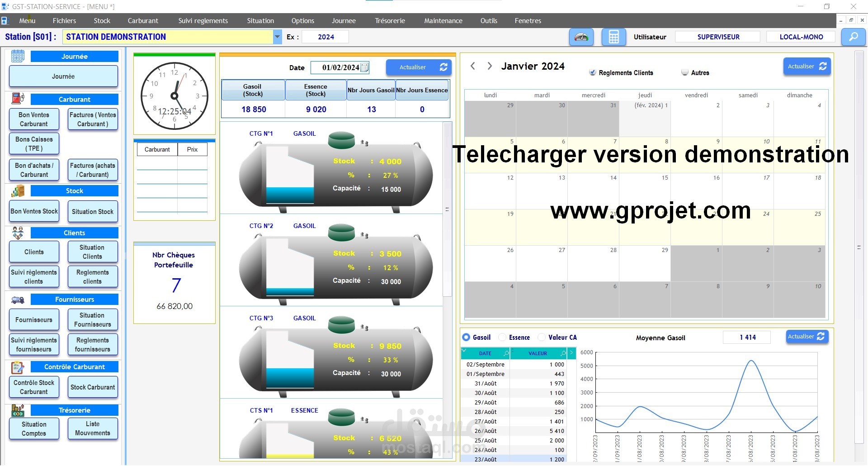The image size is (868, 466).
Task: Open the dashboard gauge icon button
Action: [x=581, y=37]
